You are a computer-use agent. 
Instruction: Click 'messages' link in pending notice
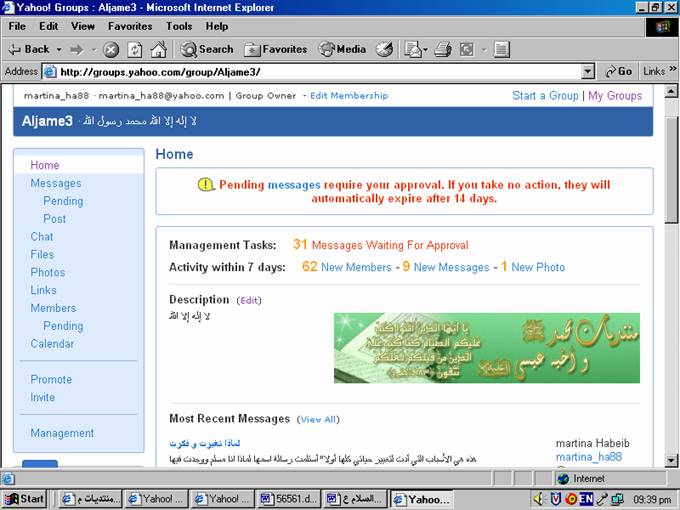[x=294, y=185]
